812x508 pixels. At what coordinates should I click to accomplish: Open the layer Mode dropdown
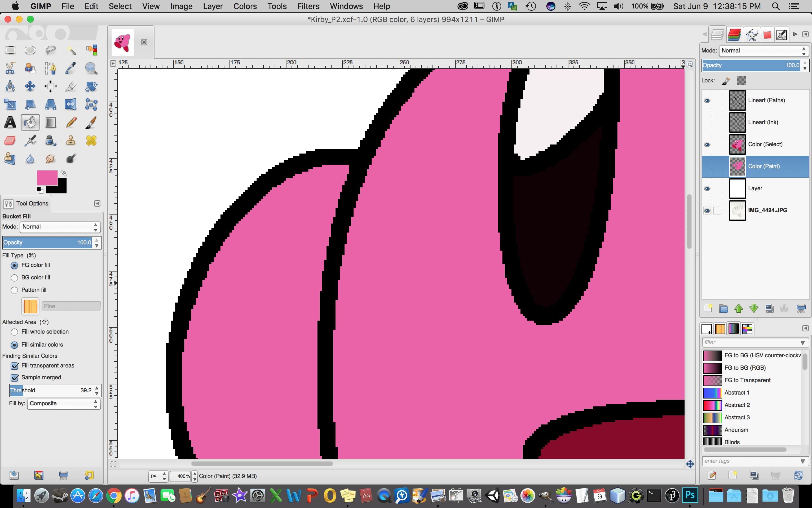click(x=764, y=51)
